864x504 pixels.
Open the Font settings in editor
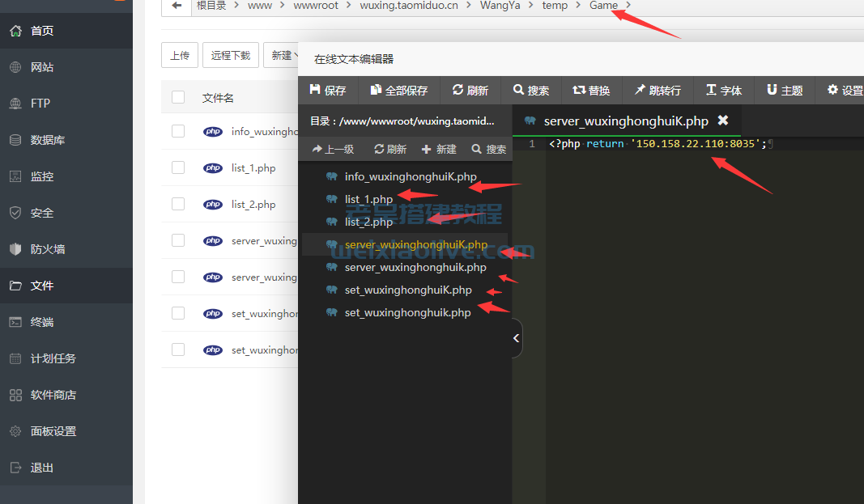tap(723, 91)
